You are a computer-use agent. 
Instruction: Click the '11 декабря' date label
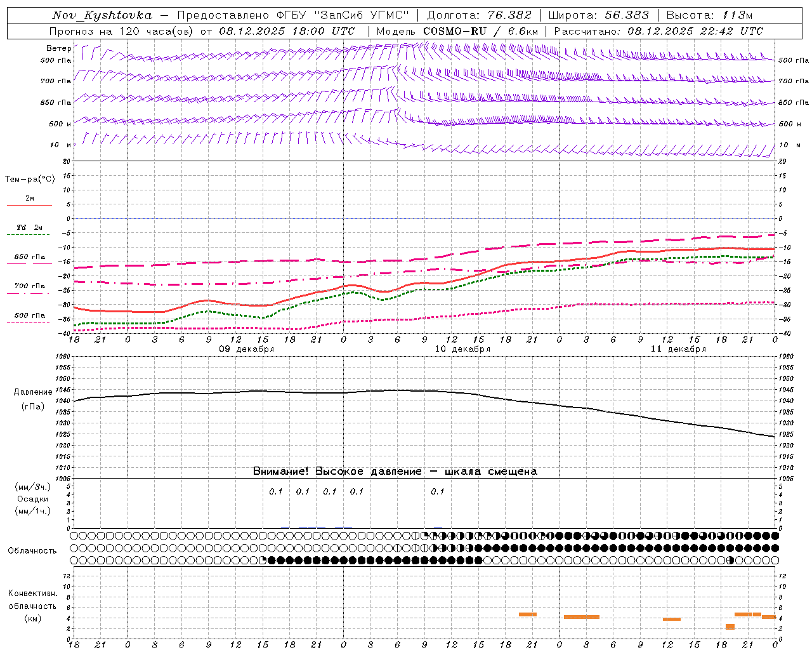tap(678, 349)
